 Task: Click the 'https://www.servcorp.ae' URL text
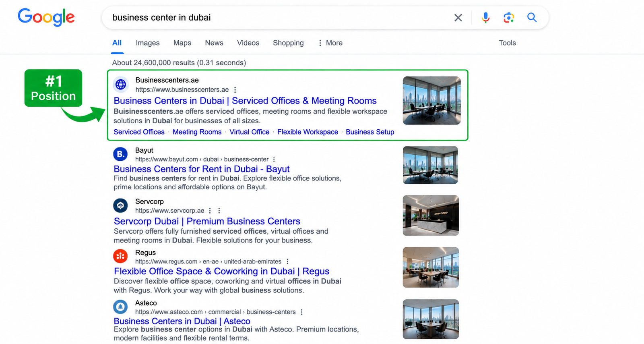(170, 211)
